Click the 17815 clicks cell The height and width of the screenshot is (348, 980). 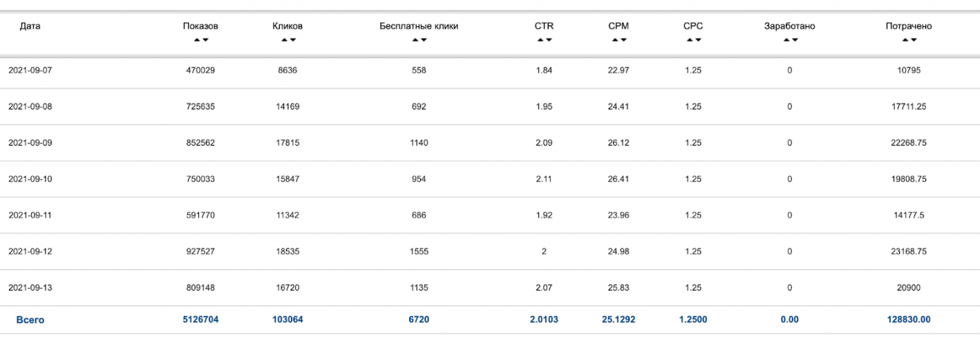pyautogui.click(x=288, y=143)
